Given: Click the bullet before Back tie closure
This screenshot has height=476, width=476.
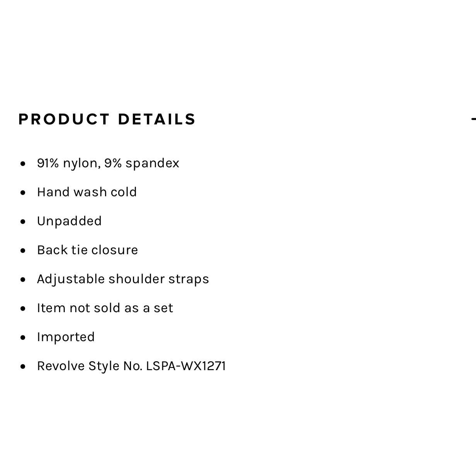Looking at the screenshot, I should point(23,250).
